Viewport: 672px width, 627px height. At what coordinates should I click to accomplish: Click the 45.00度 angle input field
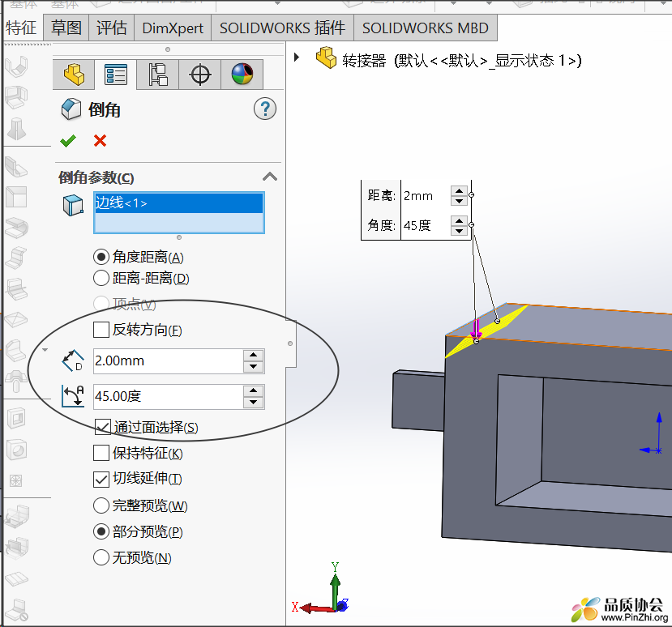169,397
